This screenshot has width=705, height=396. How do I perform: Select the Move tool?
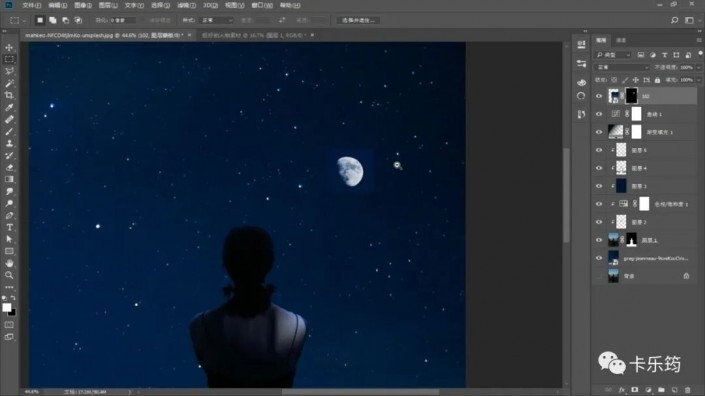[x=9, y=47]
